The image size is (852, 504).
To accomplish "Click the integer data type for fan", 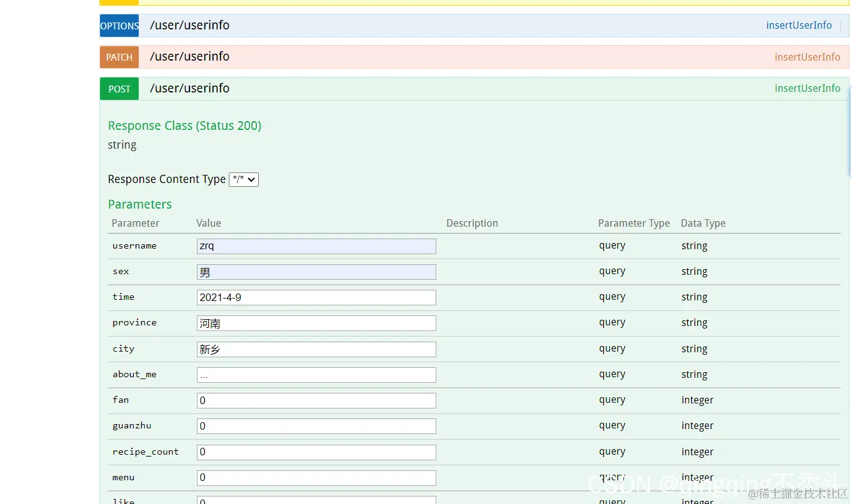I will pyautogui.click(x=698, y=400).
